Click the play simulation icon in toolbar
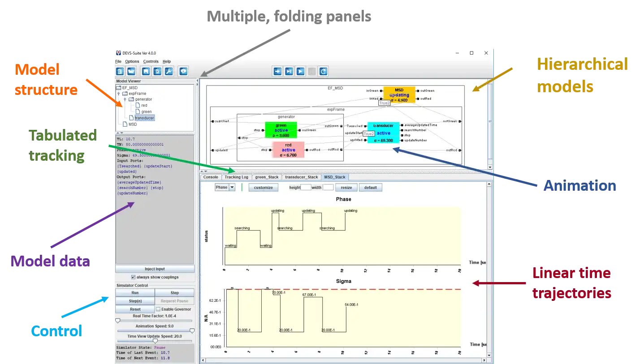 300,71
